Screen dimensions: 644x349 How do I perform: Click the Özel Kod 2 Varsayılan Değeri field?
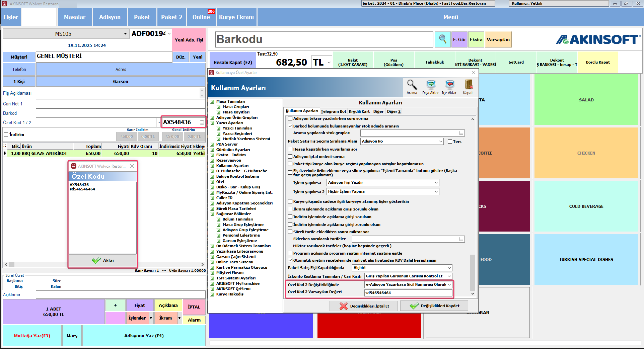pyautogui.click(x=408, y=293)
